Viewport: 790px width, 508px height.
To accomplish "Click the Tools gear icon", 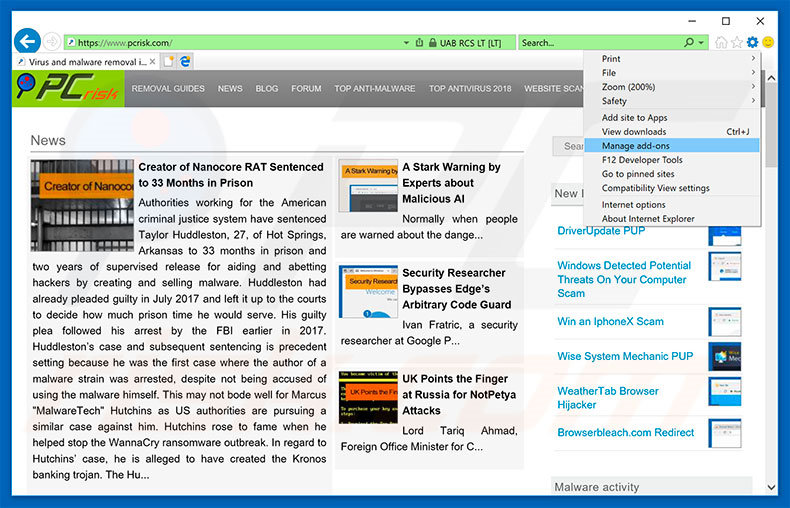I will [x=752, y=43].
